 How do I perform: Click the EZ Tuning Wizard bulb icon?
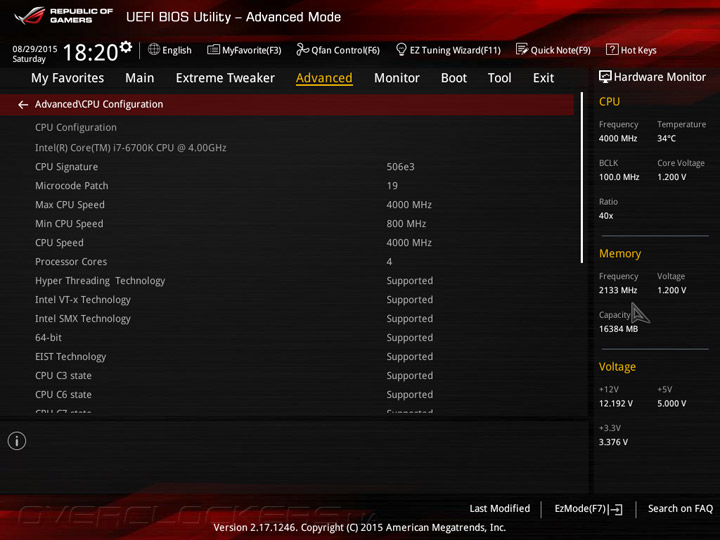pyautogui.click(x=401, y=49)
